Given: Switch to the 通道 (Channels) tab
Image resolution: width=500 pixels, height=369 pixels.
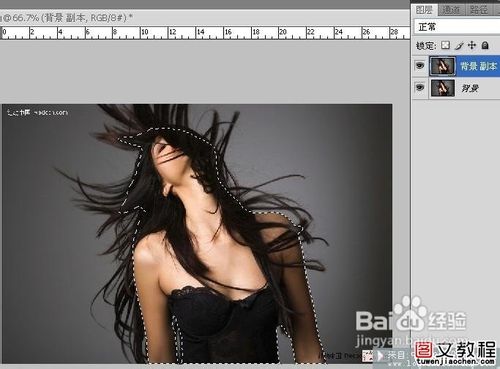Looking at the screenshot, I should (x=451, y=10).
